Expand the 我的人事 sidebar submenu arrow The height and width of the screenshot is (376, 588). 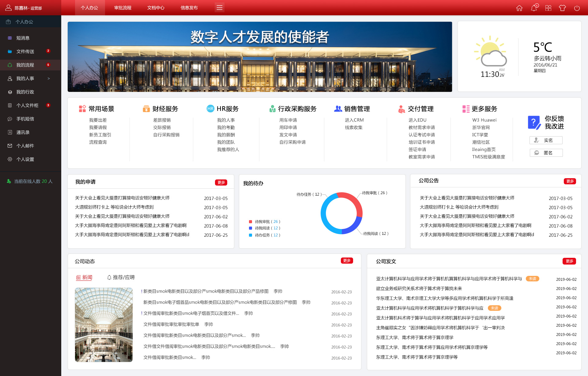[49, 79]
